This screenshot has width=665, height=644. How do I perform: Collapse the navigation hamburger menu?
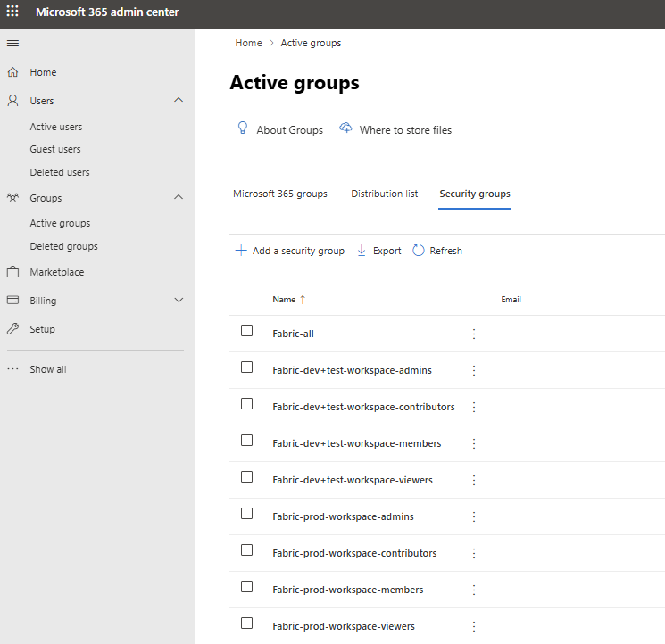click(x=12, y=43)
